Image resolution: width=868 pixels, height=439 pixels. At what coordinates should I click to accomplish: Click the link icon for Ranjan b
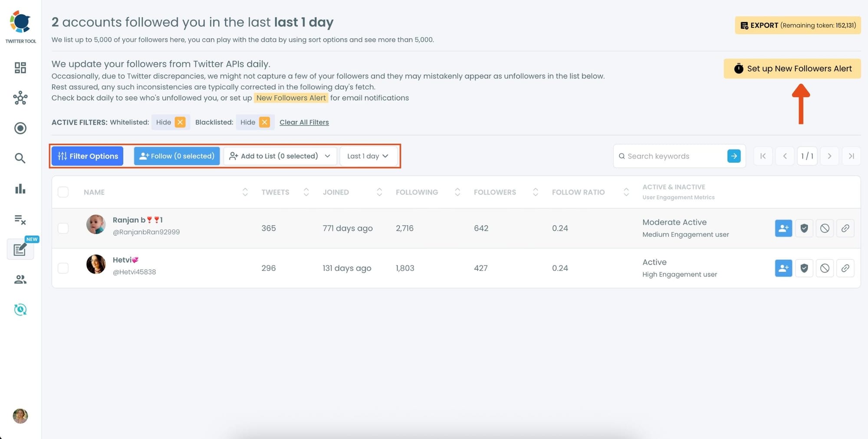tap(845, 228)
